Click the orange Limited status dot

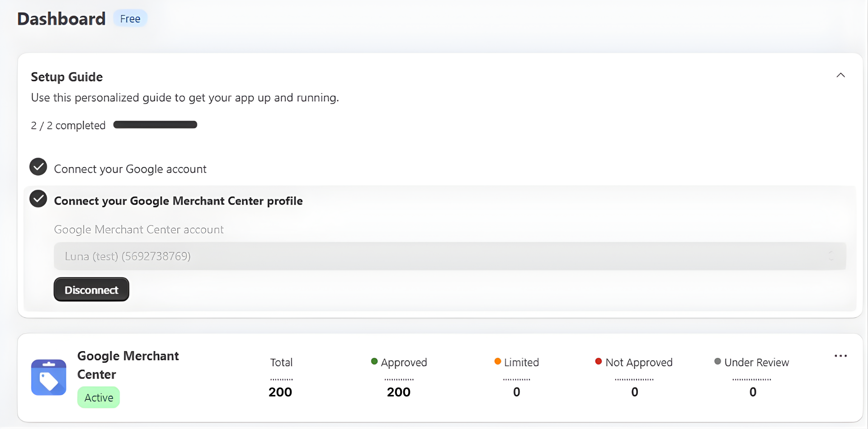(x=498, y=361)
